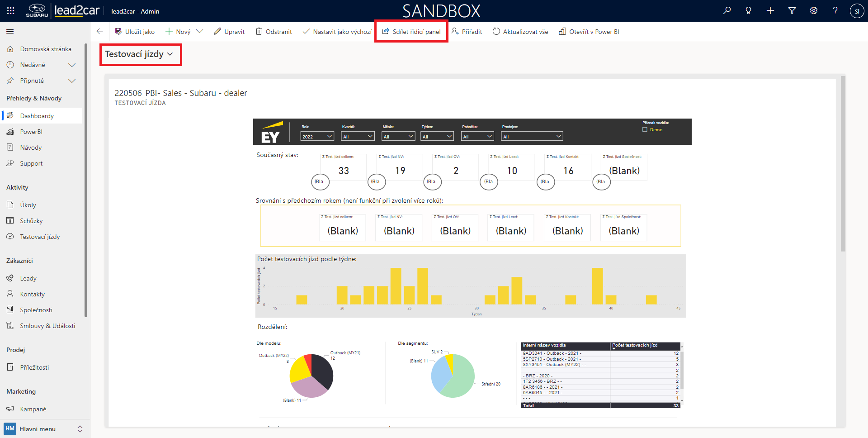The image size is (868, 438).
Task: Open the settings gear icon
Action: (814, 11)
